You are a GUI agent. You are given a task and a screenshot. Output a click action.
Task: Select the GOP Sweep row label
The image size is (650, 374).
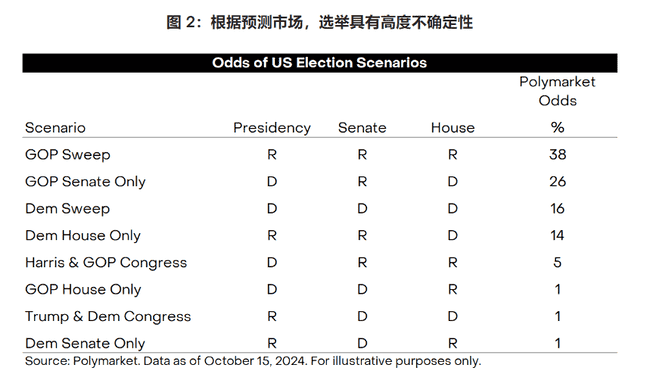[68, 155]
